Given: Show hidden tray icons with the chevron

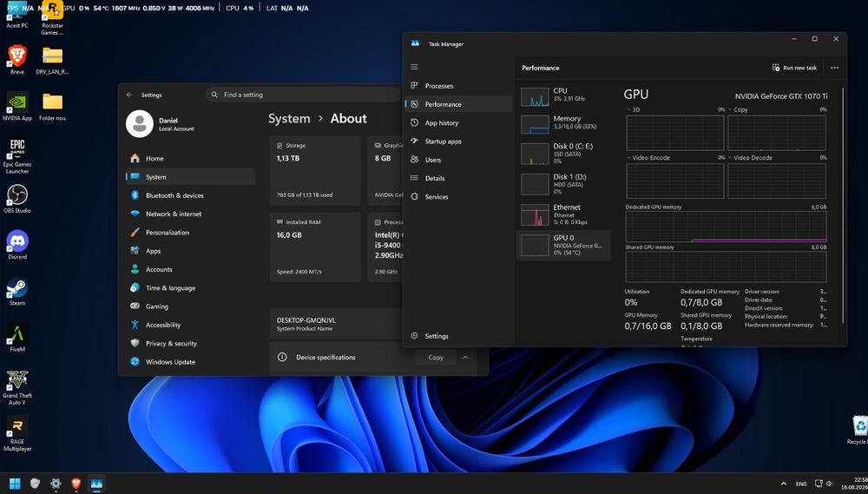Looking at the screenshot, I should (x=783, y=484).
